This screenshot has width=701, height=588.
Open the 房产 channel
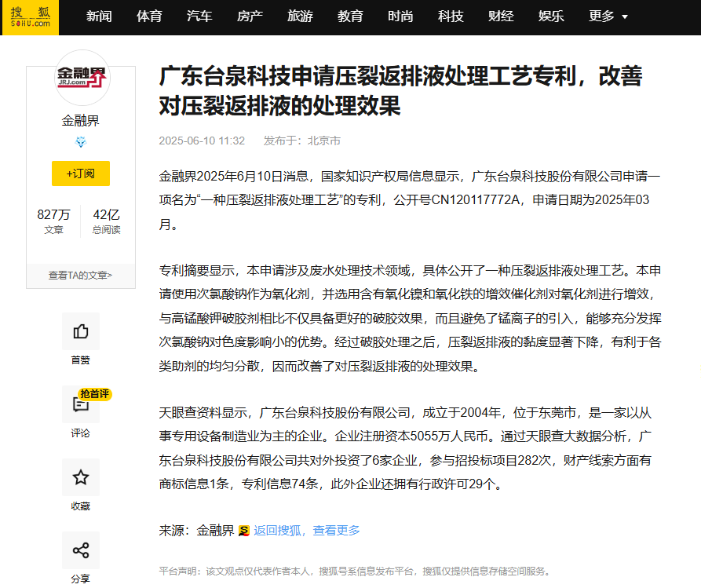250,16
